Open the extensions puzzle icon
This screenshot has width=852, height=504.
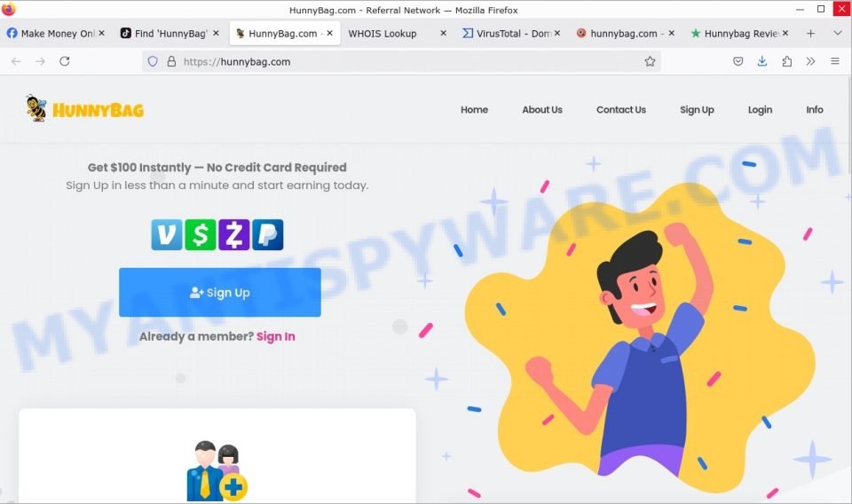tap(786, 61)
